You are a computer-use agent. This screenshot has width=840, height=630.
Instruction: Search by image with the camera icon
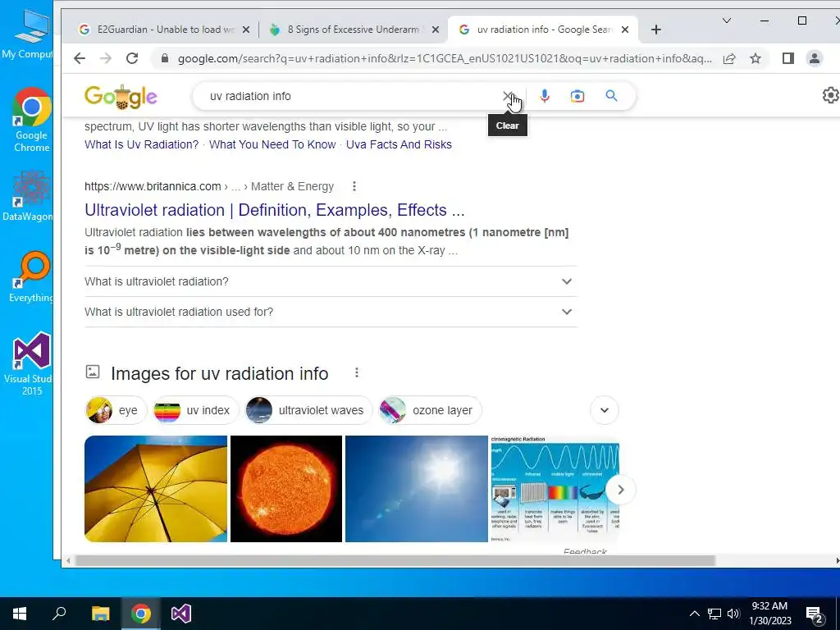(x=577, y=97)
